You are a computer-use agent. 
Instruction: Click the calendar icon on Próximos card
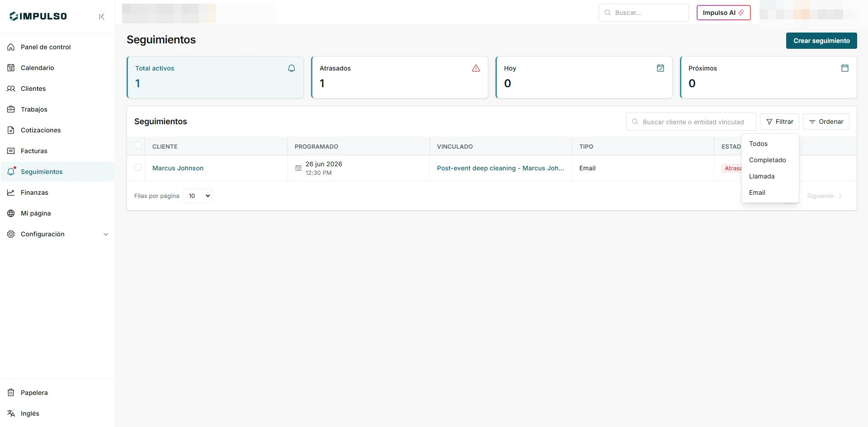coord(845,68)
